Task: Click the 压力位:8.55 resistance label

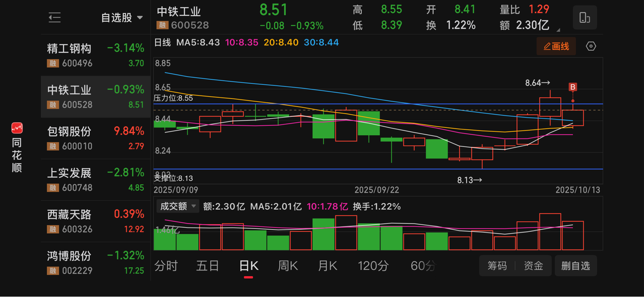Action: [x=173, y=98]
